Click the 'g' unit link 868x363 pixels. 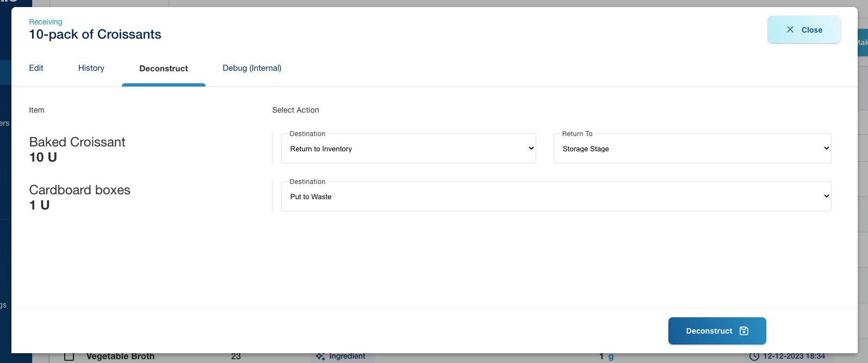pyautogui.click(x=611, y=357)
